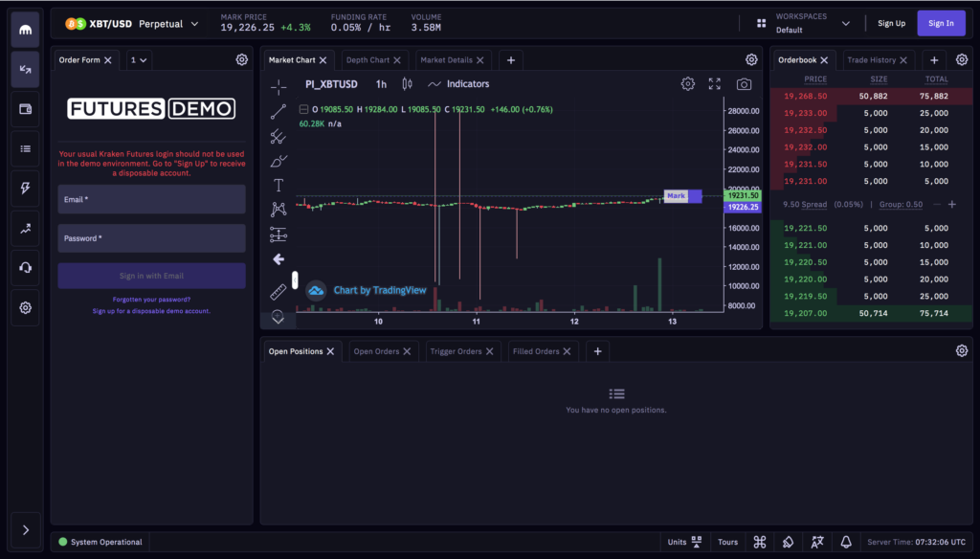This screenshot has width=980, height=559.
Task: Focus the Email input field
Action: click(x=151, y=199)
